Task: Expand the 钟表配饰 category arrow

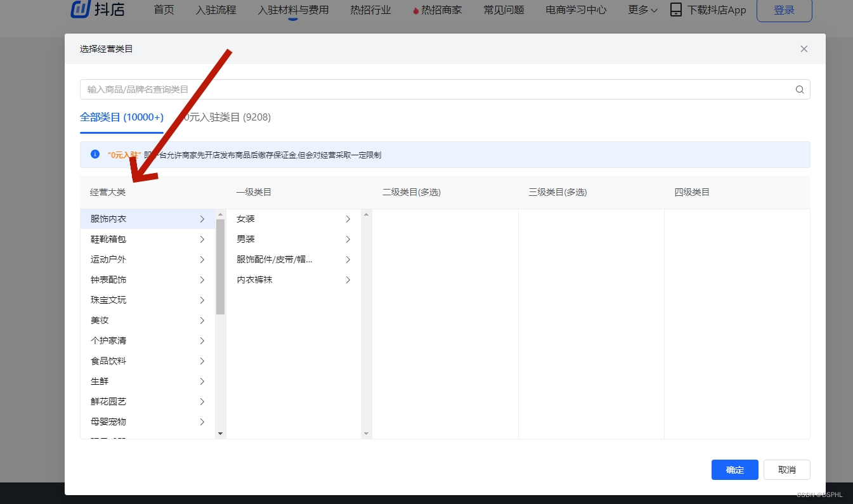Action: point(202,280)
